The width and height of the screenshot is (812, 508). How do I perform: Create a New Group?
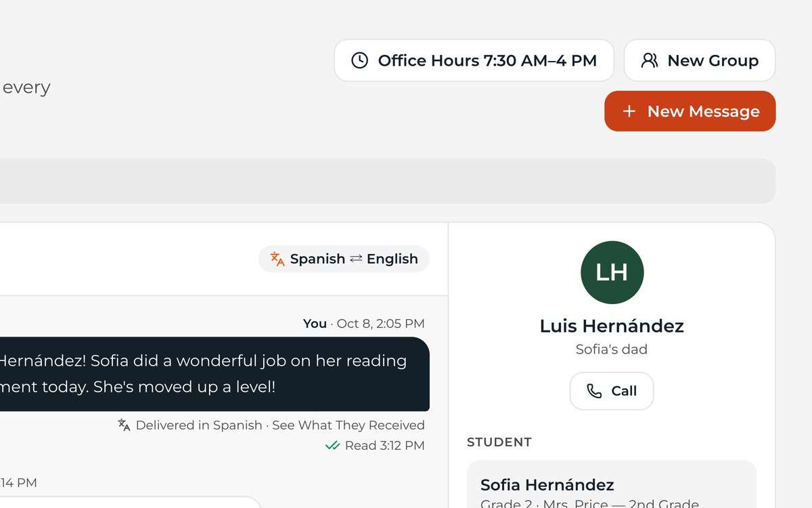[x=700, y=60]
